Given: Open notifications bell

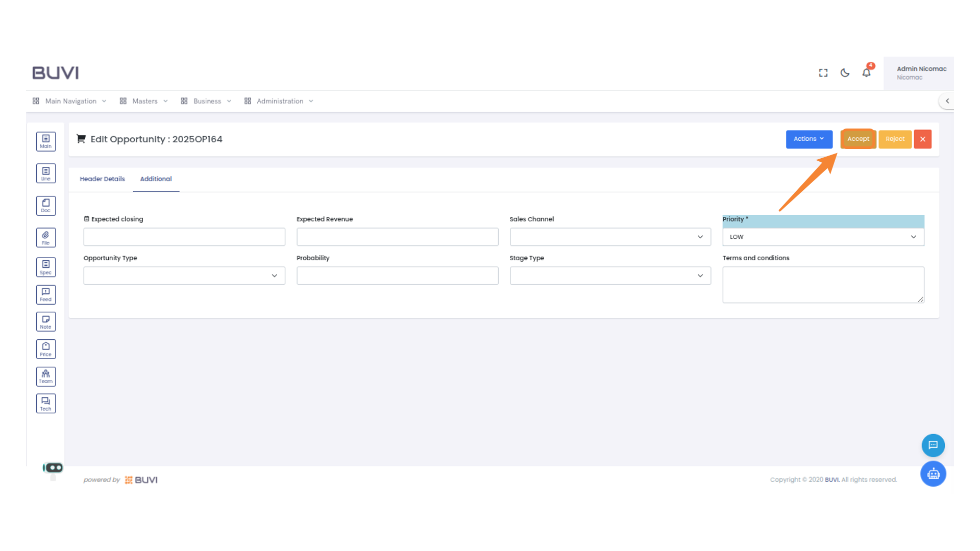Looking at the screenshot, I should click(x=866, y=73).
